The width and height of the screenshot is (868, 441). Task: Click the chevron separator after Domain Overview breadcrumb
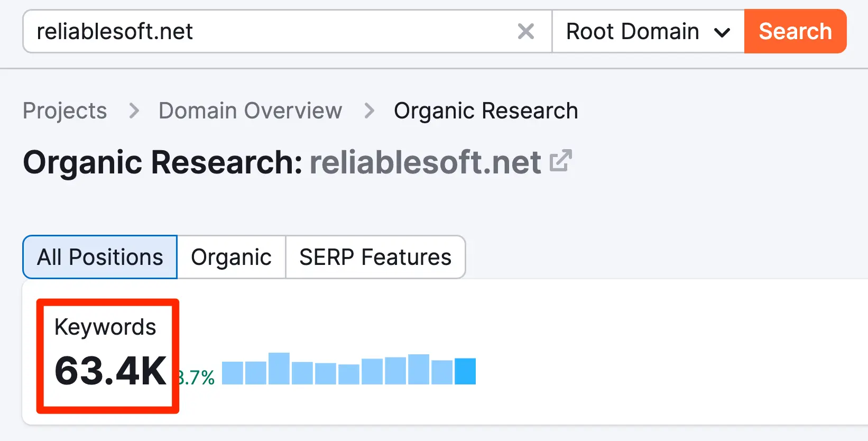tap(369, 111)
